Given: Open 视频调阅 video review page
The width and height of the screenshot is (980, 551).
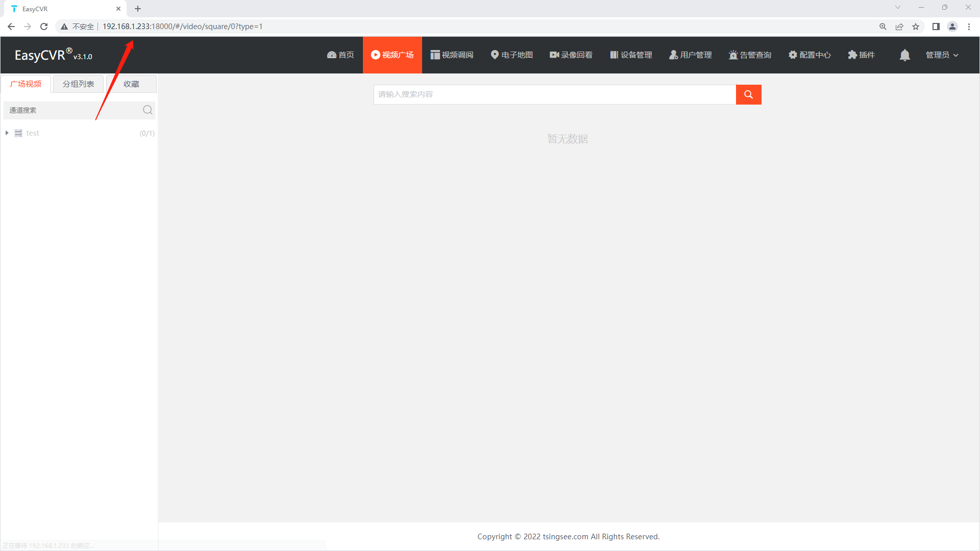Looking at the screenshot, I should click(452, 55).
